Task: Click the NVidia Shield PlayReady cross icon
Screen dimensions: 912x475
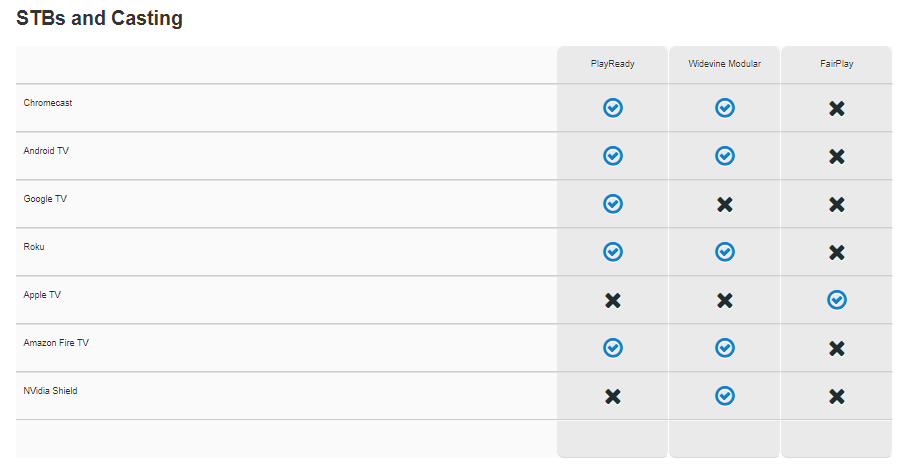Action: pos(612,397)
